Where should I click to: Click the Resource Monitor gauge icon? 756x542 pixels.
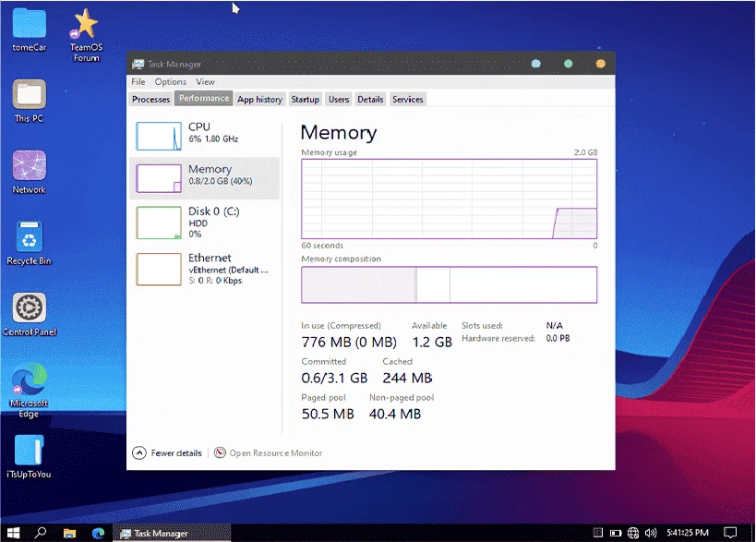pos(220,452)
